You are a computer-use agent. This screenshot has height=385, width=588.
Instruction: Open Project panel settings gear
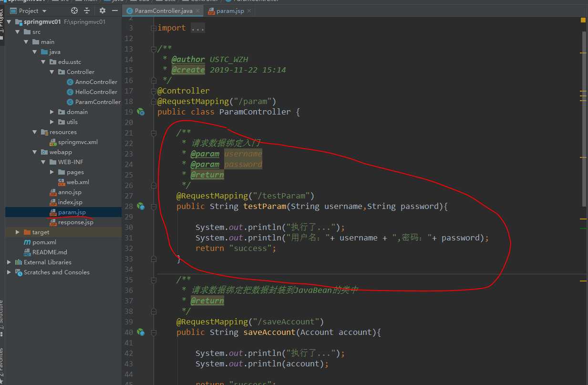(102, 10)
